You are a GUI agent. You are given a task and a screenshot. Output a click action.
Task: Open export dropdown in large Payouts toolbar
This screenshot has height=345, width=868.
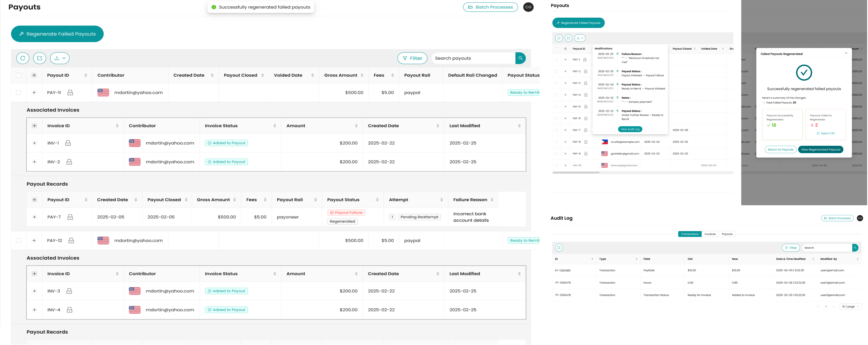coord(60,58)
